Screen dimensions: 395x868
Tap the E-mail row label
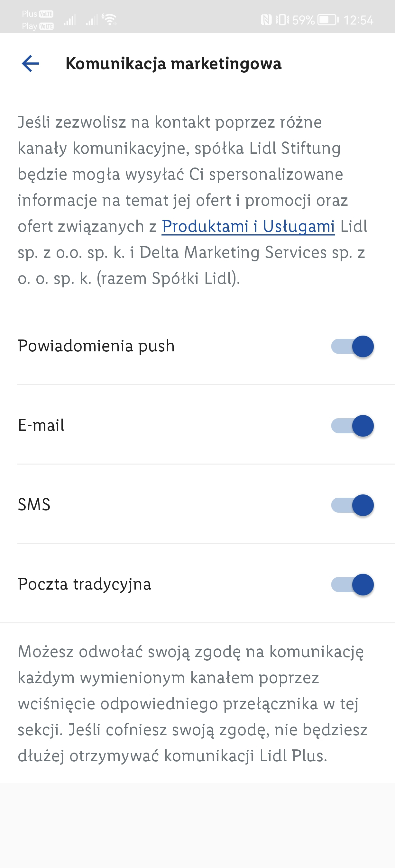(x=41, y=425)
